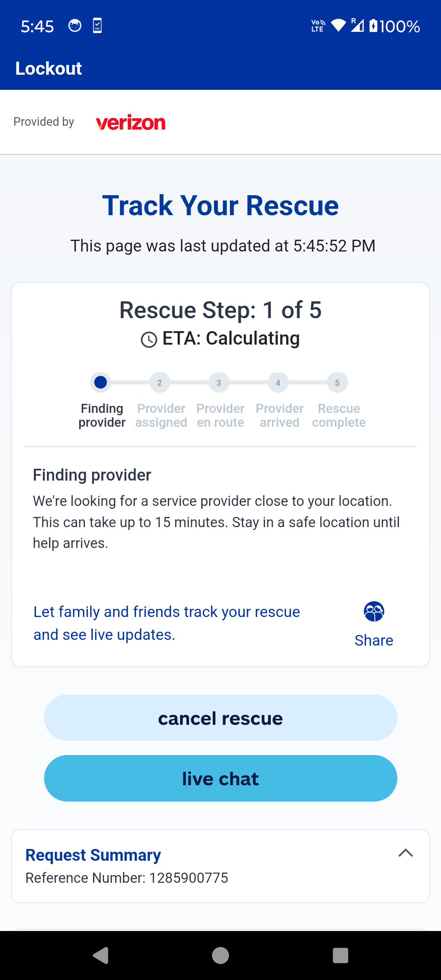This screenshot has width=441, height=980.
Task: Select step 3 Provider en route circle
Action: [x=219, y=383]
